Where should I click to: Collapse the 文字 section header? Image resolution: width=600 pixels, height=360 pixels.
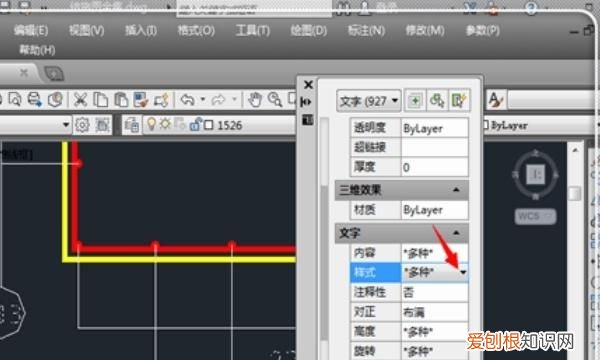456,233
